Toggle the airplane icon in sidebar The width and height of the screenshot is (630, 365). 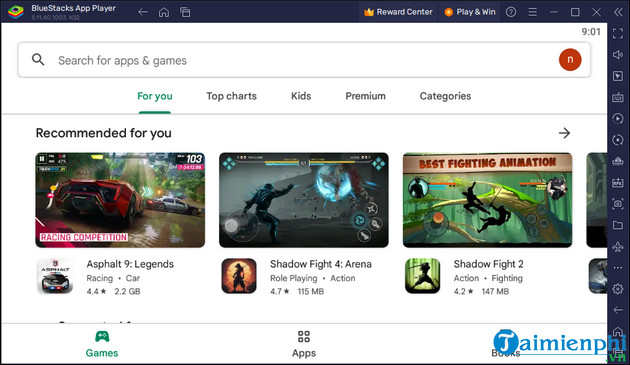[618, 246]
